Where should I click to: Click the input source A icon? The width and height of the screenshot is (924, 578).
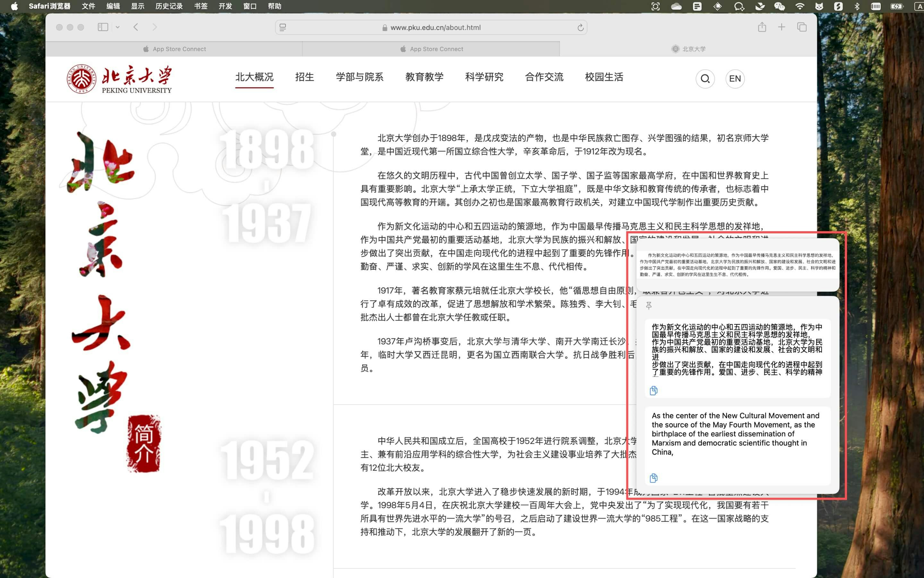919,6
